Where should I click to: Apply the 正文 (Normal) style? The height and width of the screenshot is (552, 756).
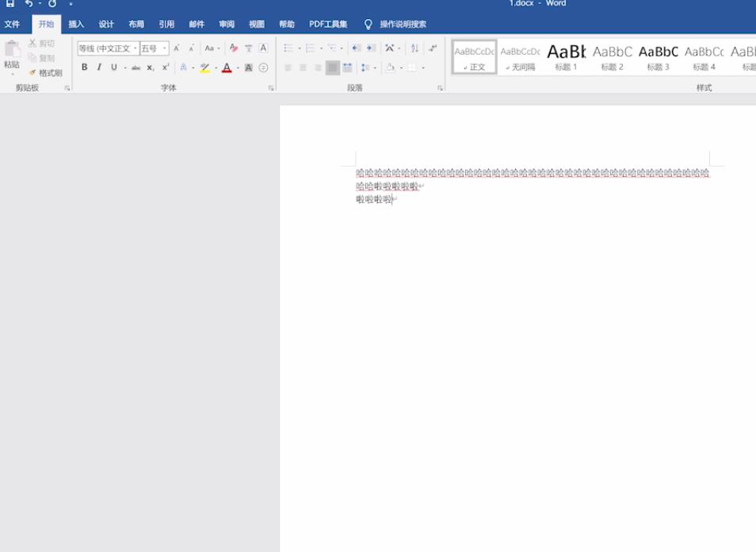point(475,57)
